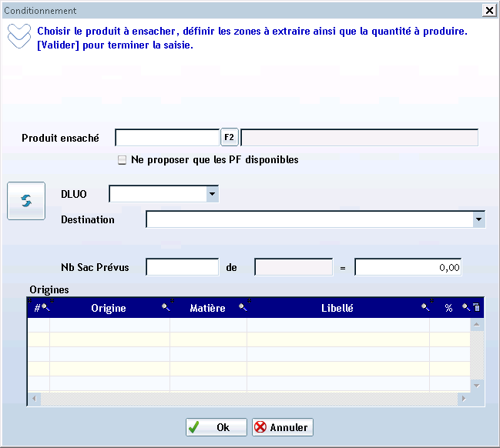Click the refresh arrows button beside DLUO

26,201
